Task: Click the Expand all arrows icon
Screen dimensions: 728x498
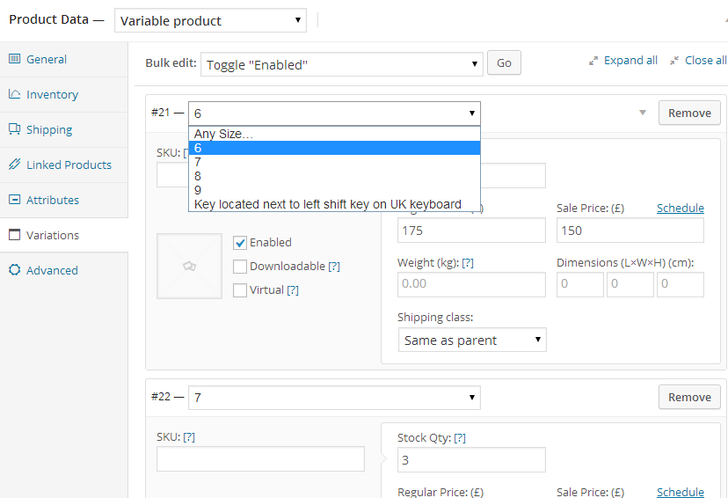Action: pyautogui.click(x=593, y=61)
